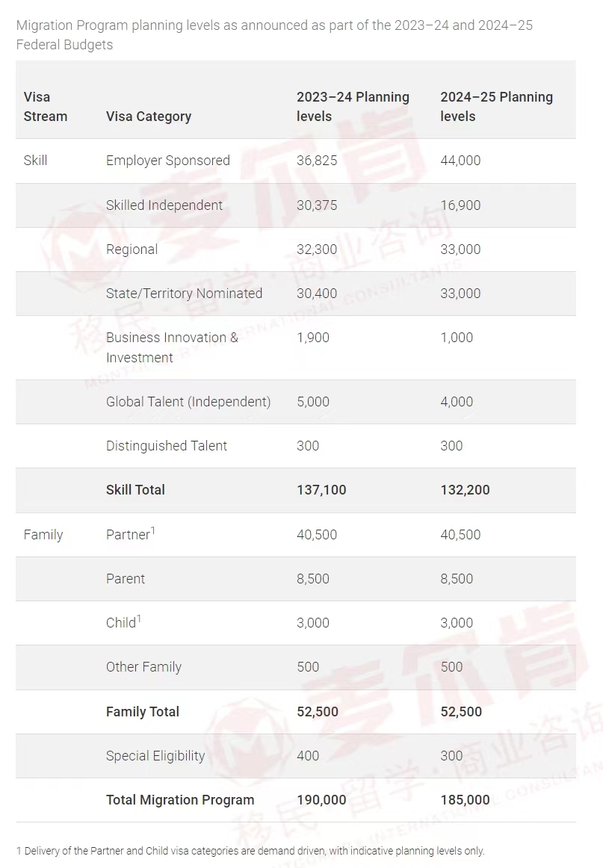Click the Employer Sponsored value 44,000
The image size is (603, 868).
click(460, 161)
